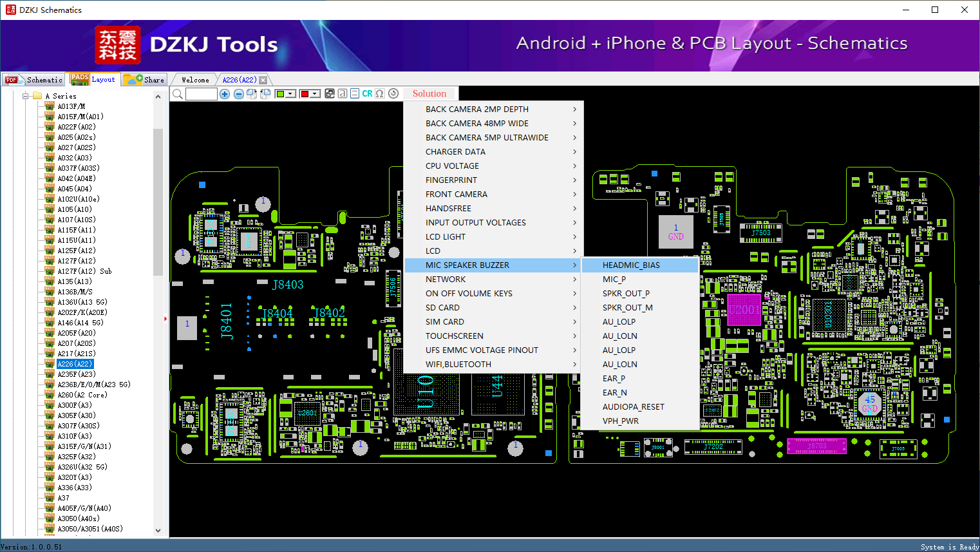Screen dimensions: 980x552
Task: Select A015F/M(A01) in the tree
Action: (80, 117)
